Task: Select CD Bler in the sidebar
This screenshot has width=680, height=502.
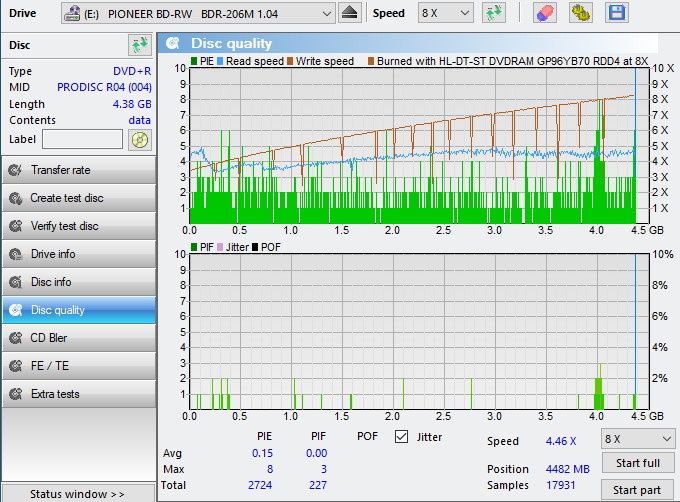Action: tap(78, 338)
